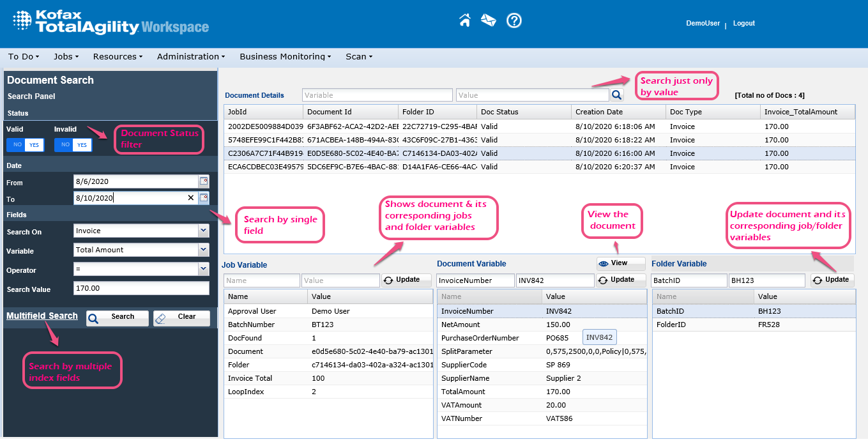
Task: Click Update button for Folder Variable
Action: point(832,280)
